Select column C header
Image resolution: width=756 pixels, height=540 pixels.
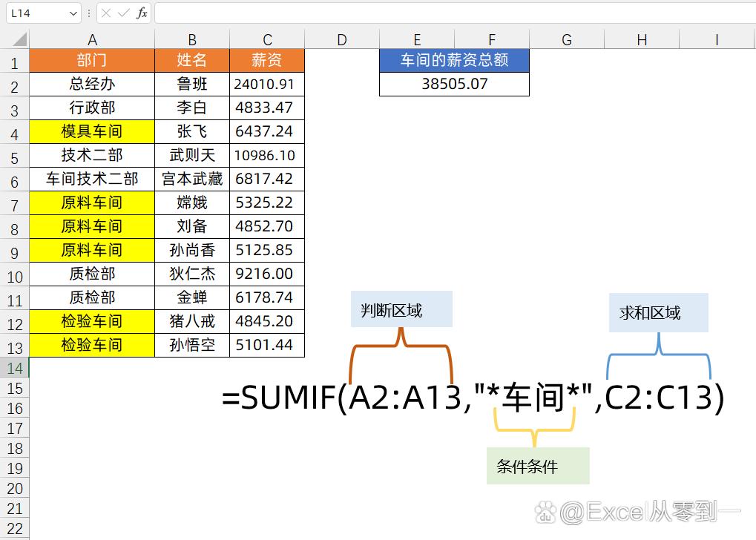pos(267,39)
